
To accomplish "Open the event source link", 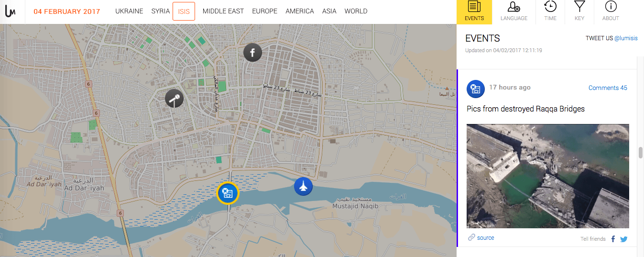I will coord(481,238).
